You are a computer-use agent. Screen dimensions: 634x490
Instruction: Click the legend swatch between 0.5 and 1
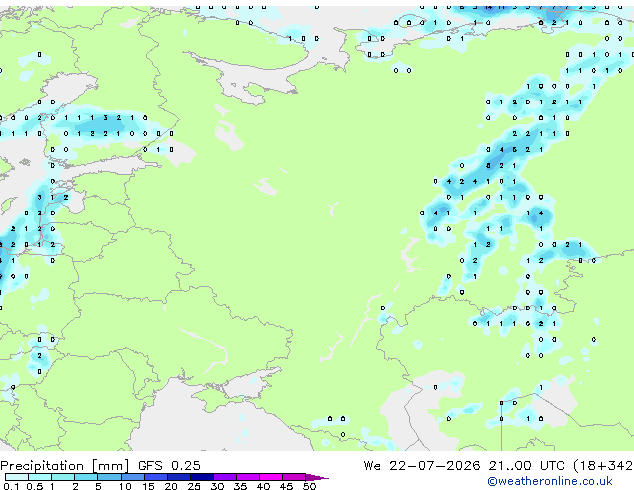pyautogui.click(x=40, y=477)
